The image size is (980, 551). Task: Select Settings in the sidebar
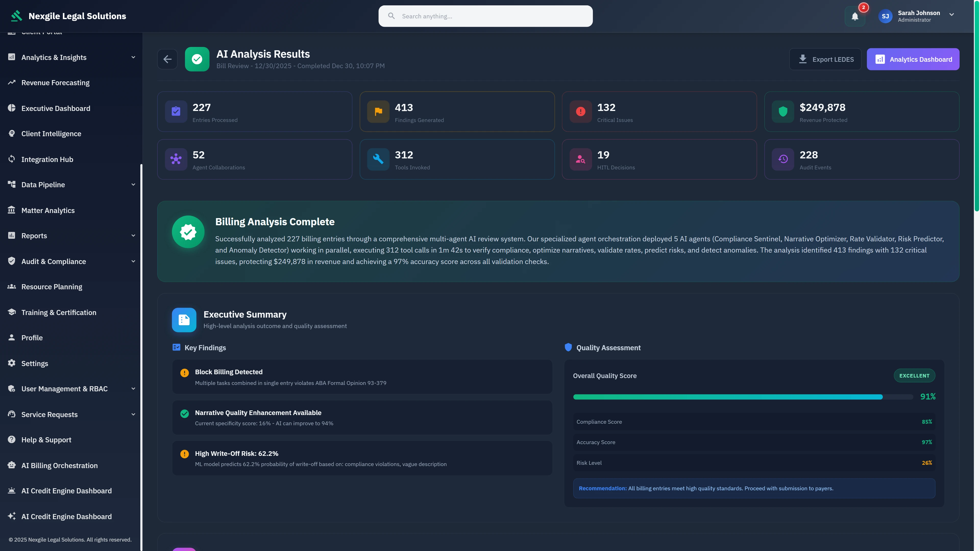coord(35,363)
